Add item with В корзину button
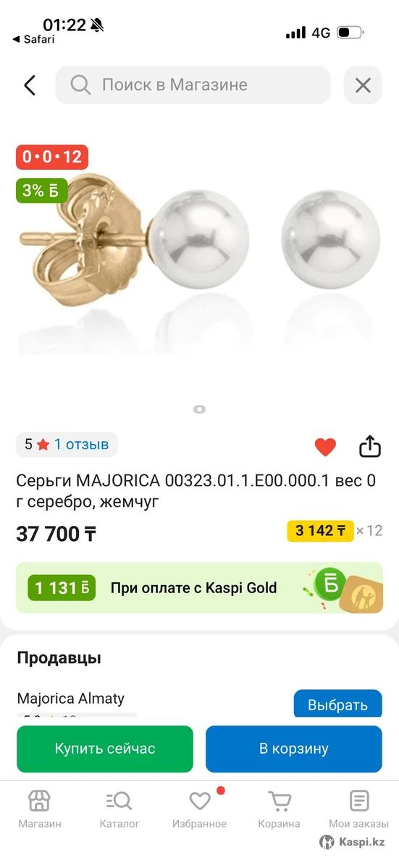Viewport: 399px width, 868px height. point(294,749)
